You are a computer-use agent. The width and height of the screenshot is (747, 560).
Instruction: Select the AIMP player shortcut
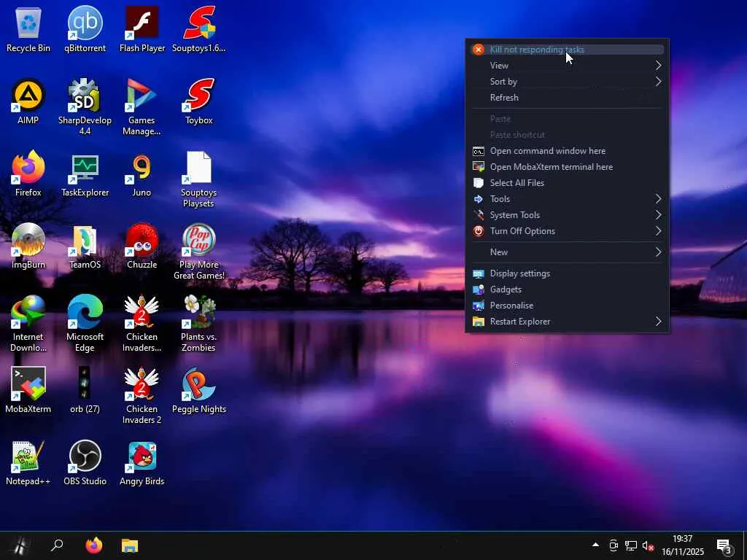click(28, 96)
